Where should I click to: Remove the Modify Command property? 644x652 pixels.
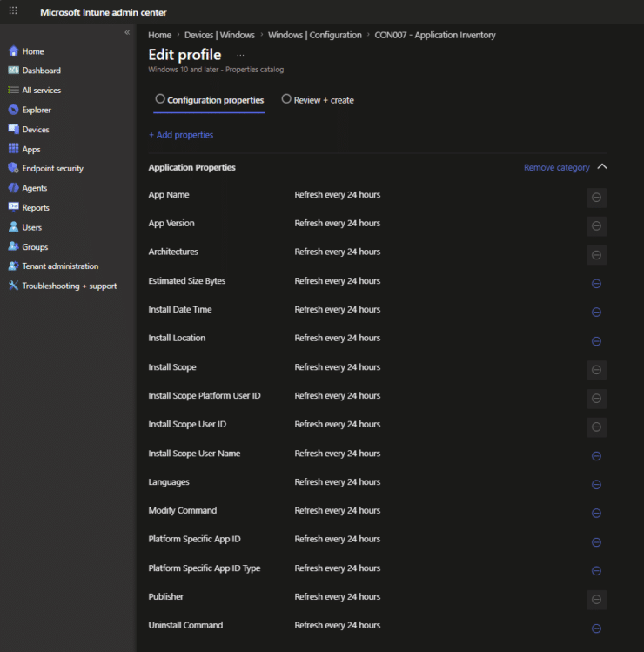[x=597, y=513]
